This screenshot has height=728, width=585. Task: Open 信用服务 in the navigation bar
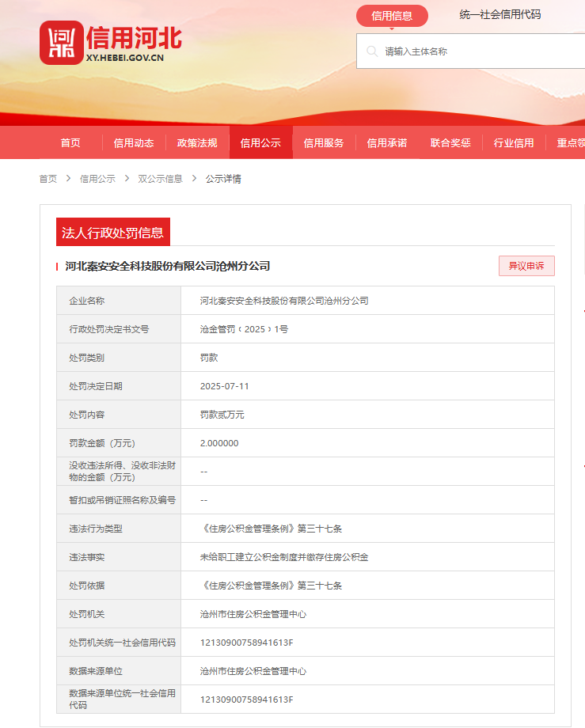tap(324, 143)
